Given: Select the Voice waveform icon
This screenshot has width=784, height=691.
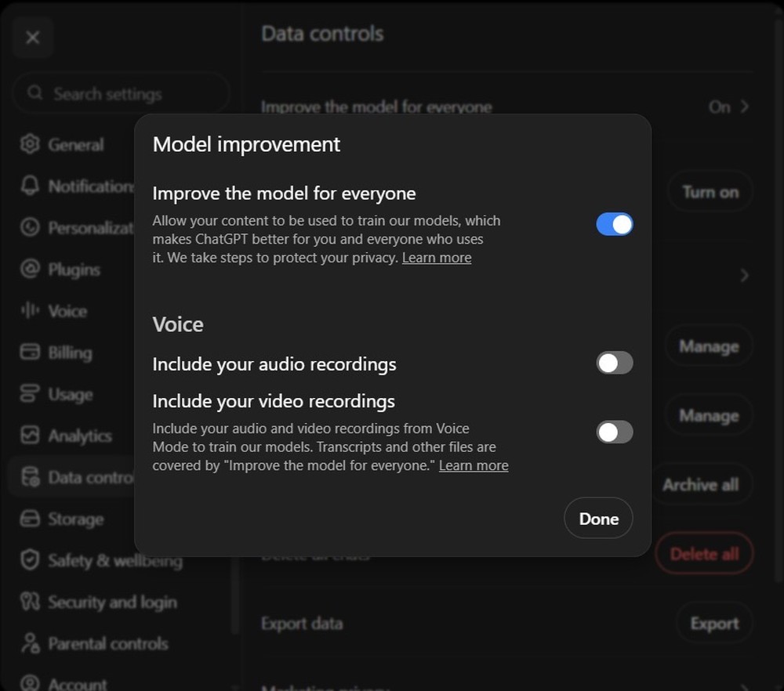Looking at the screenshot, I should coord(30,310).
